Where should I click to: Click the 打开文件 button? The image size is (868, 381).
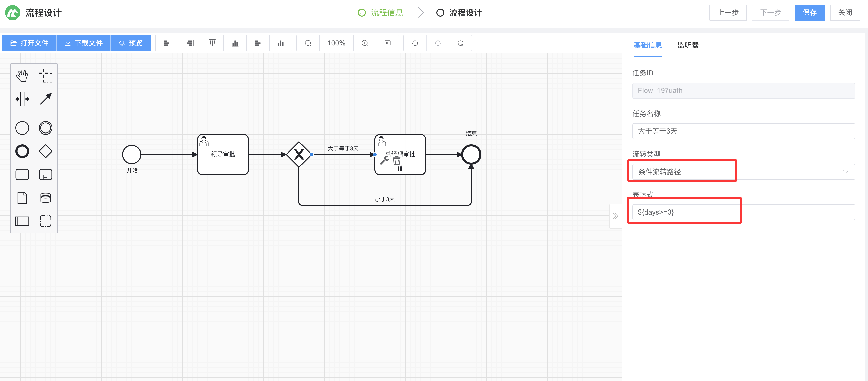[29, 43]
